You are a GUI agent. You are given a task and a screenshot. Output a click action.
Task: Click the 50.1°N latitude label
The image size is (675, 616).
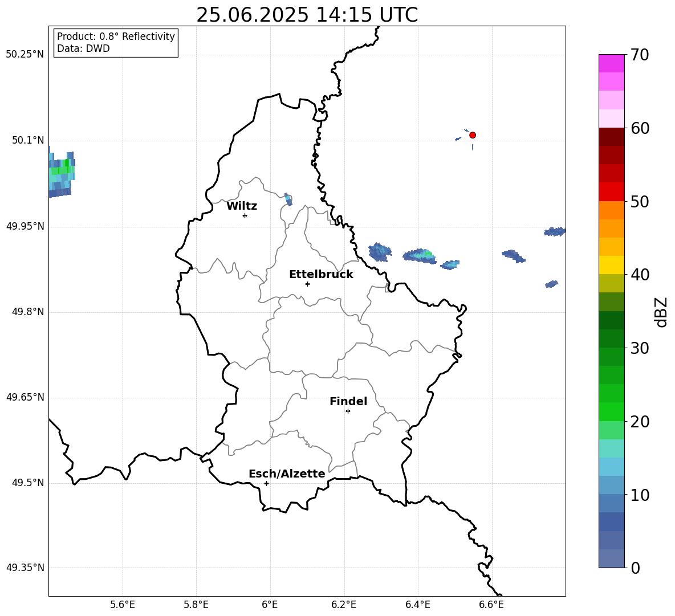point(28,140)
